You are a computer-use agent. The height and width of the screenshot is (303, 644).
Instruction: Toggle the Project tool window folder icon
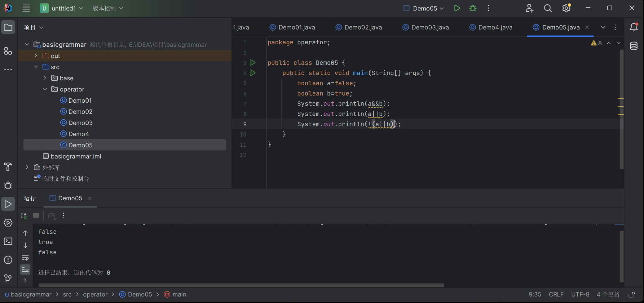coord(8,27)
